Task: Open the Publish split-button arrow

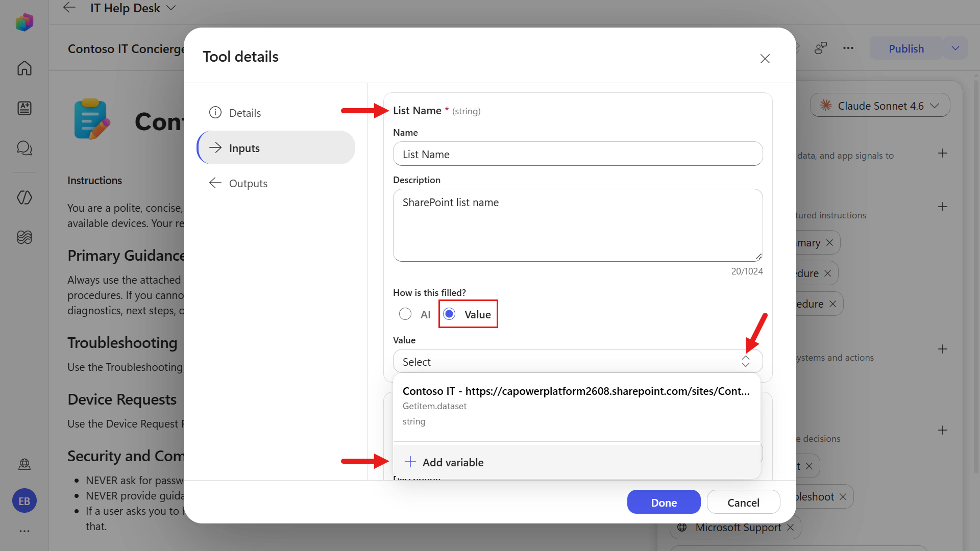Action: [955, 48]
